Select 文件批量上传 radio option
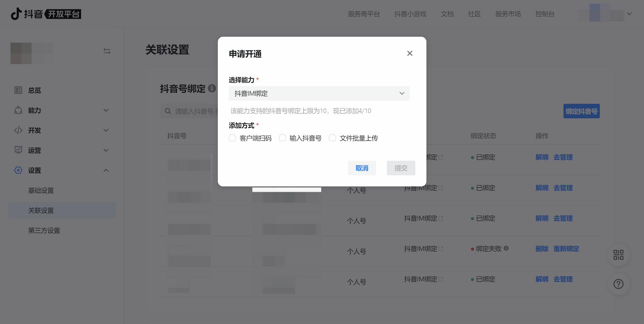Image resolution: width=644 pixels, height=324 pixels. 332,138
